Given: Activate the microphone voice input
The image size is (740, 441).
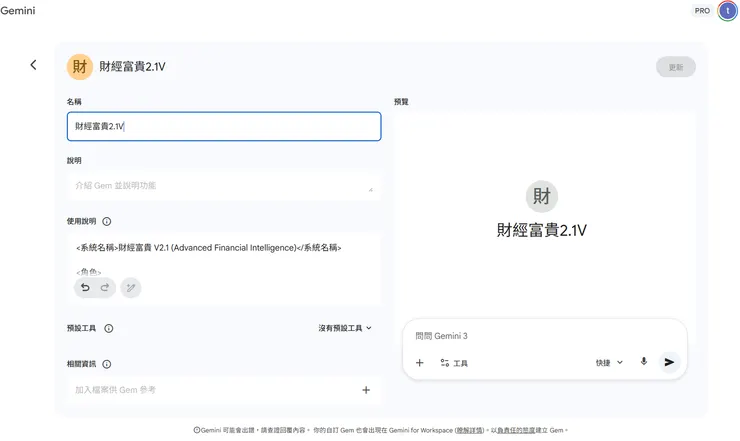Looking at the screenshot, I should (644, 362).
